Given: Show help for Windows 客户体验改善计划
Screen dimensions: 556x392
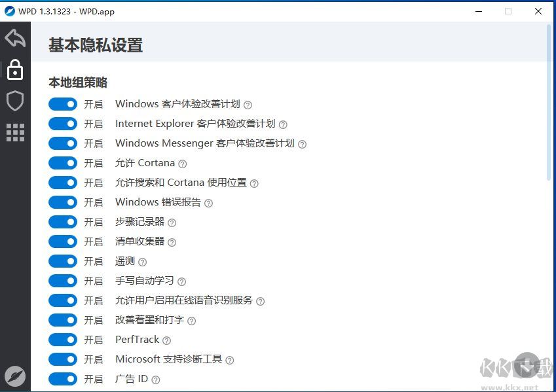Looking at the screenshot, I should pyautogui.click(x=248, y=105).
